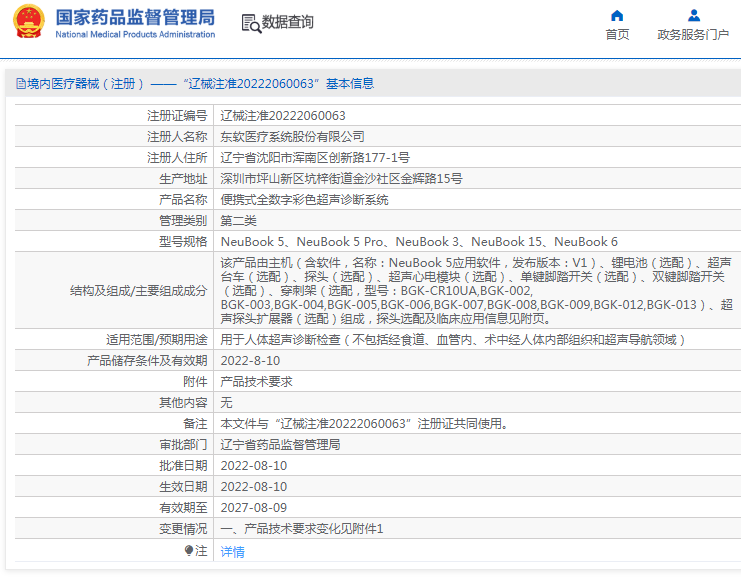Click the 注册证编号 label

[x=177, y=116]
